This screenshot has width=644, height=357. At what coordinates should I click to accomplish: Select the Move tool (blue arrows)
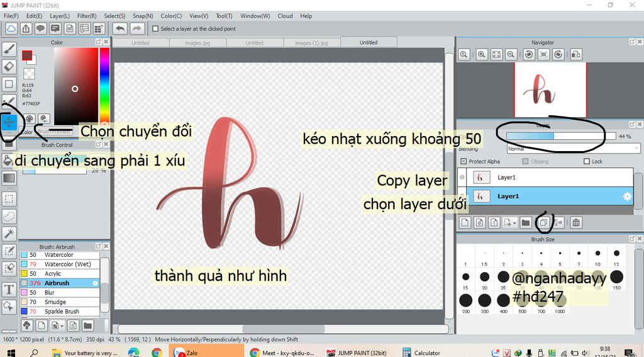[x=9, y=122]
